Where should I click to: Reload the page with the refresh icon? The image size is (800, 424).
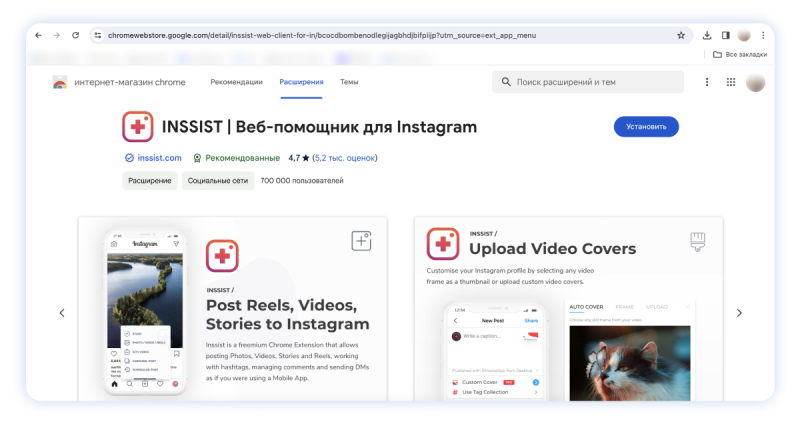pos(76,35)
